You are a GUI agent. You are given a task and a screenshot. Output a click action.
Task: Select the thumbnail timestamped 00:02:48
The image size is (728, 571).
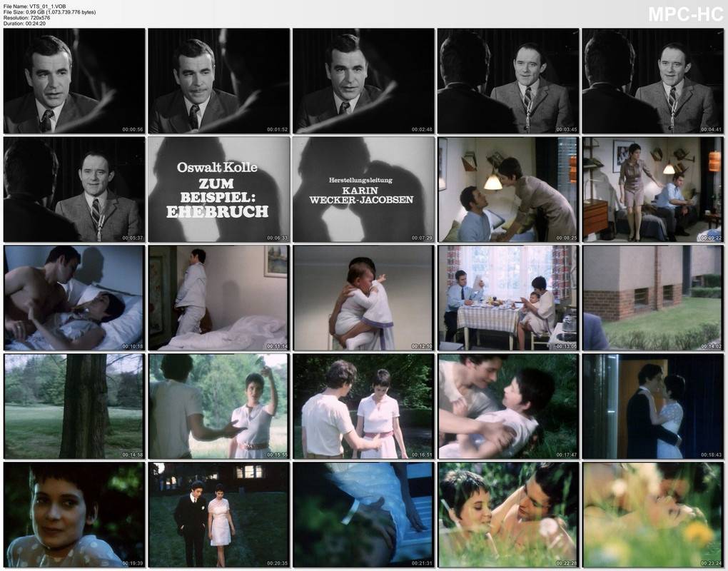[363, 81]
